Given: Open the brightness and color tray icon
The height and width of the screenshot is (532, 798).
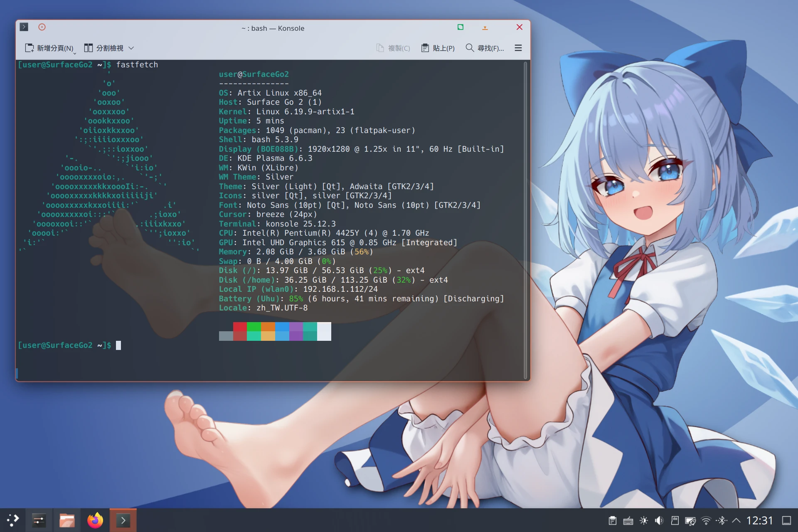Looking at the screenshot, I should point(644,520).
